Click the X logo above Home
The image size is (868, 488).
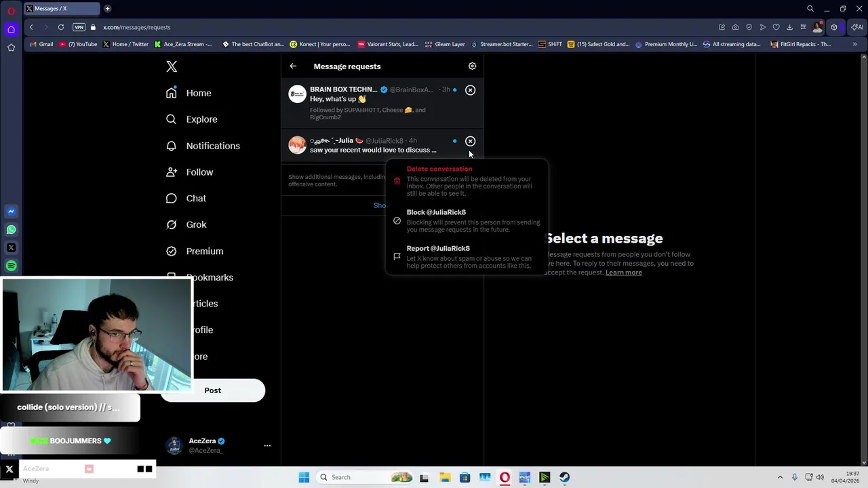coord(172,66)
